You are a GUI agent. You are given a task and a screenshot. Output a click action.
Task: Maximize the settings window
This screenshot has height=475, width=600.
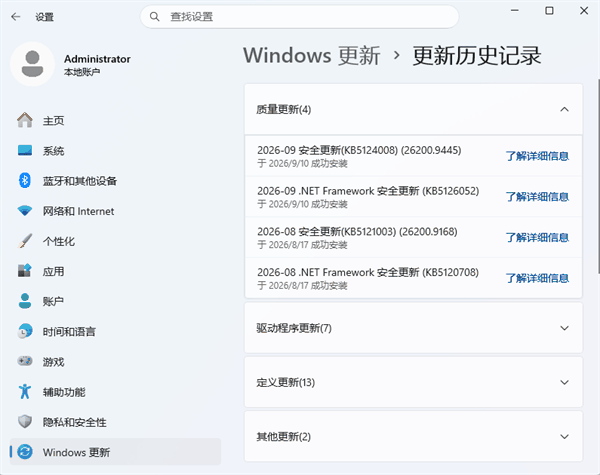click(549, 11)
